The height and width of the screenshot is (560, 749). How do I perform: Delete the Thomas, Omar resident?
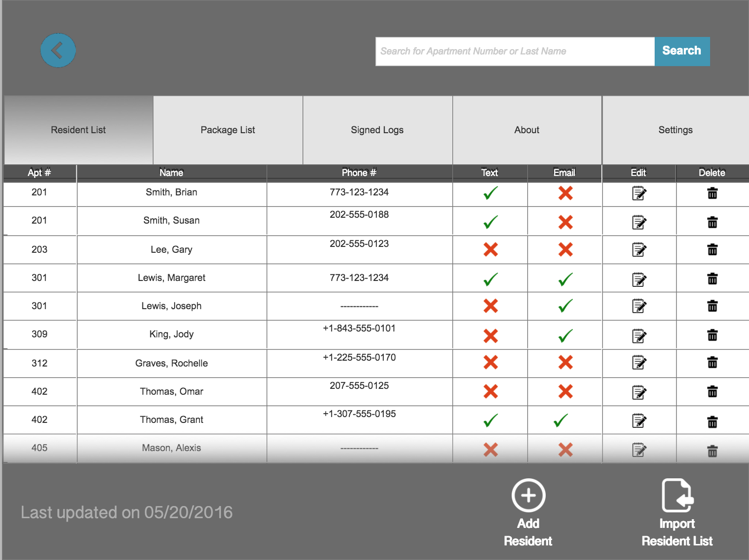pos(713,391)
